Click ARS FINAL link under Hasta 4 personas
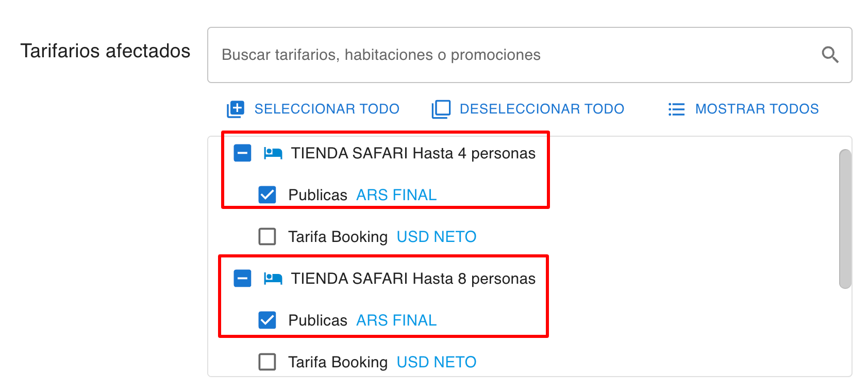The width and height of the screenshot is (868, 389). pyautogui.click(x=396, y=195)
